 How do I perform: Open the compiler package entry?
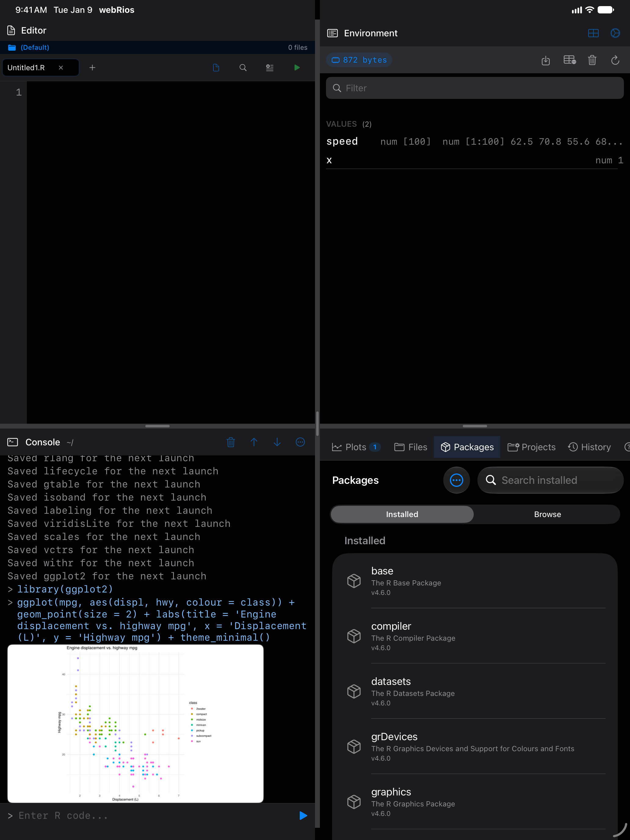[475, 636]
